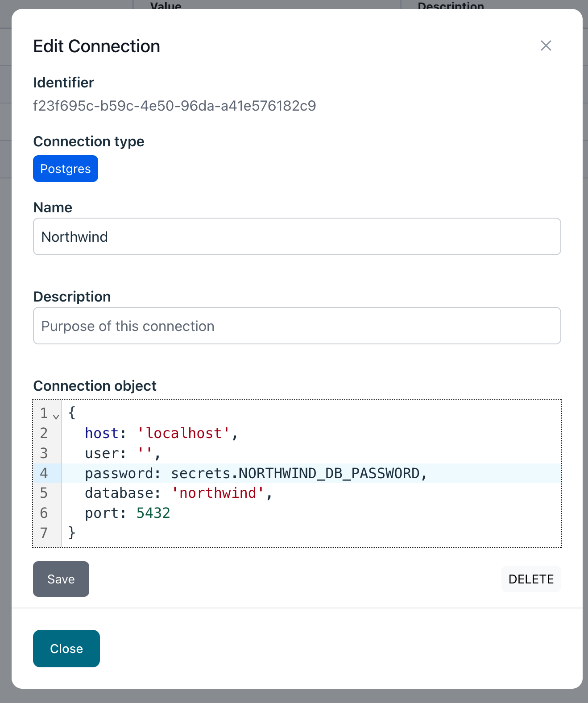Focus the Name field containing Northwind

[x=297, y=236]
